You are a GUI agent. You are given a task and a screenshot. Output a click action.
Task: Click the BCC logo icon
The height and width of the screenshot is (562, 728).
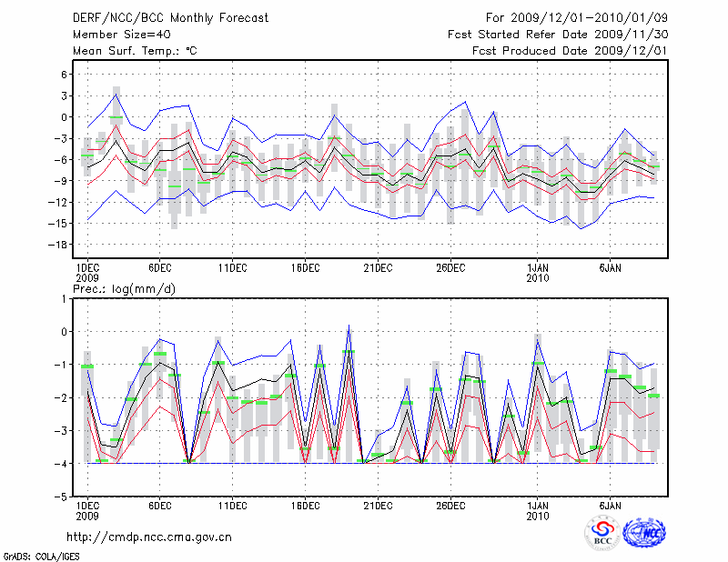[602, 533]
